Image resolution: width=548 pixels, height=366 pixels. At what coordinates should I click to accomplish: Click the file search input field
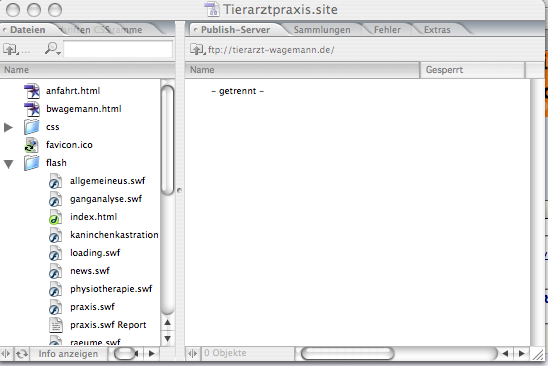118,49
